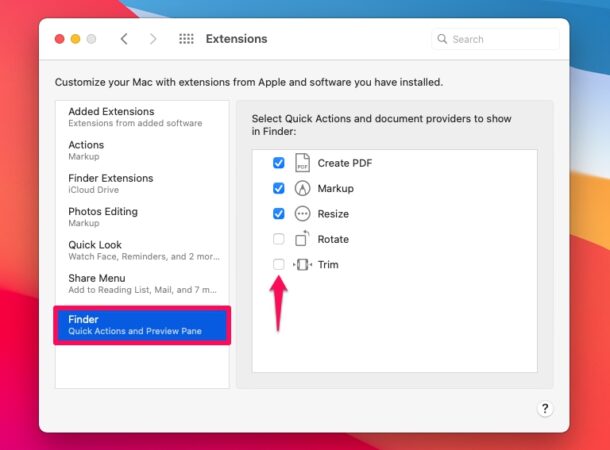This screenshot has height=450, width=610.
Task: Focus the Search field
Action: pos(495,39)
